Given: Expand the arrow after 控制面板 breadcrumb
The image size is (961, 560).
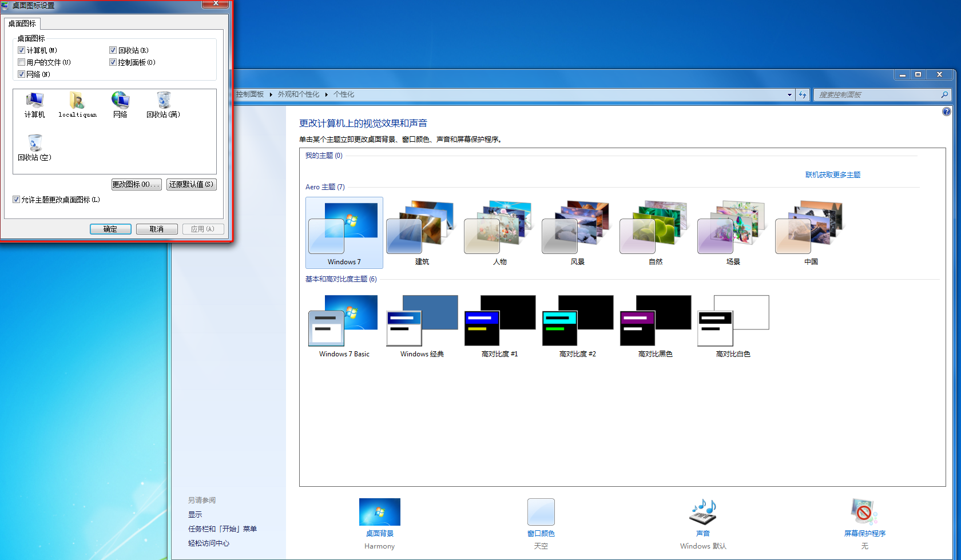Looking at the screenshot, I should tap(271, 95).
